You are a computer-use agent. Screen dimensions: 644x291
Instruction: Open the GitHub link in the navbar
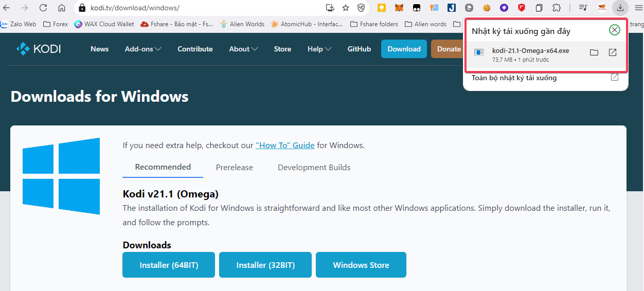359,49
